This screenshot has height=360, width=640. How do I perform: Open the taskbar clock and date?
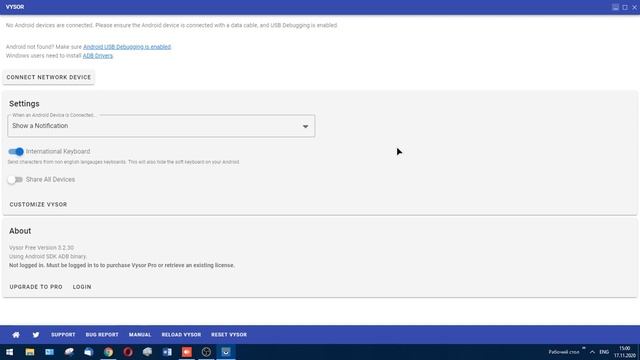[x=625, y=352]
